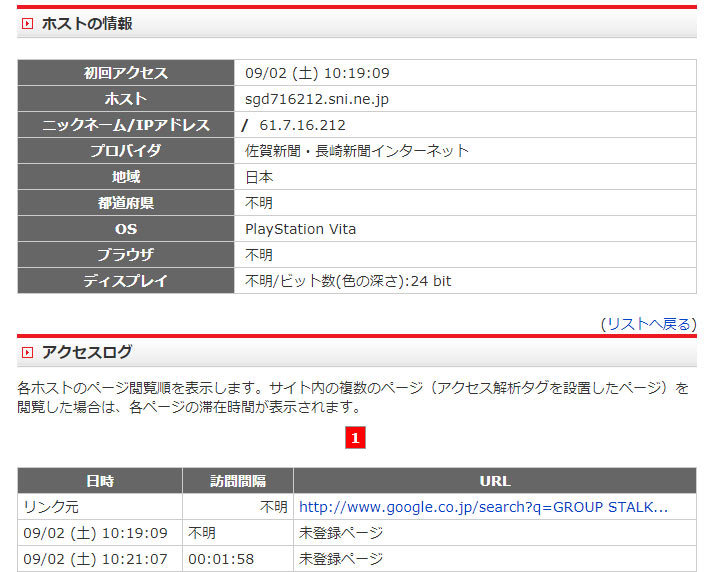The width and height of the screenshot is (725, 572).
Task: Open the google.co.jp search referrer link
Action: (x=483, y=507)
